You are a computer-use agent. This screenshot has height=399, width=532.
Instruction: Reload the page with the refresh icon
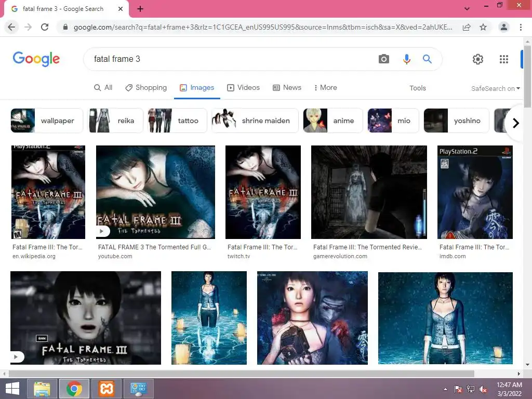coord(45,27)
